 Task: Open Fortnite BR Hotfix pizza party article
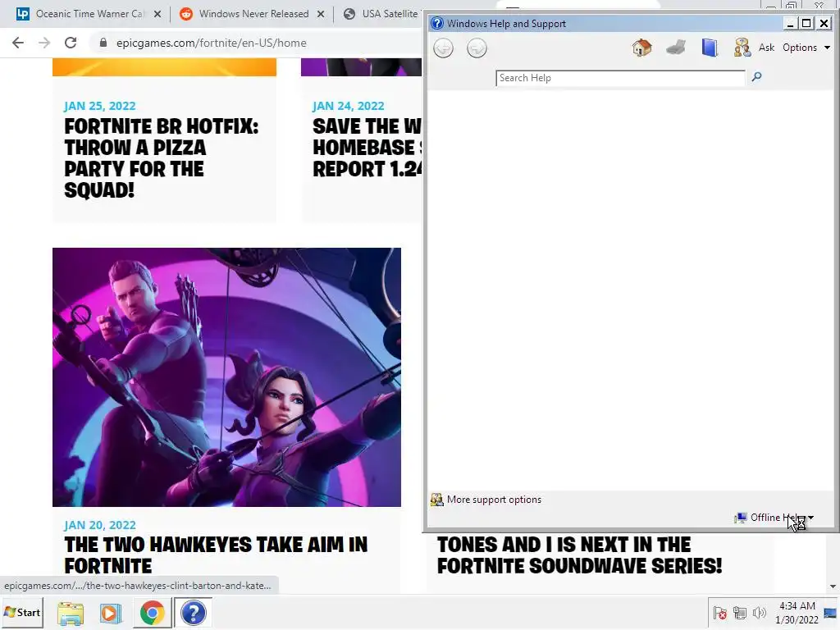162,158
